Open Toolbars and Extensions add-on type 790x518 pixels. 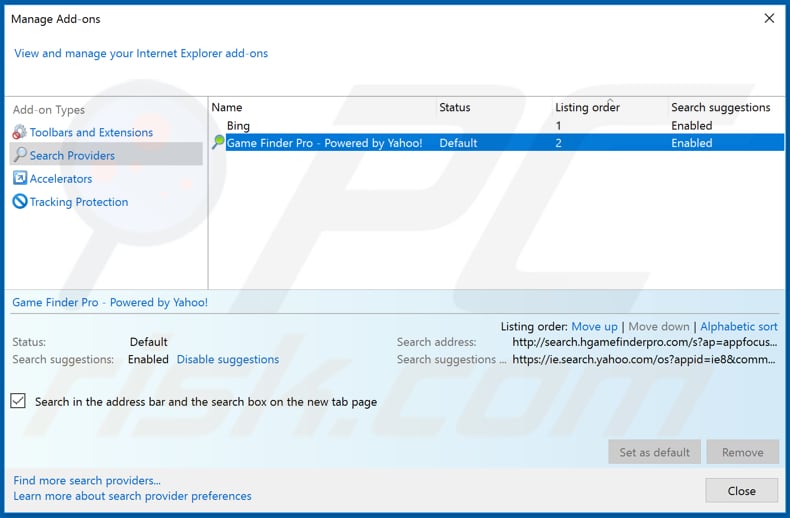point(91,132)
